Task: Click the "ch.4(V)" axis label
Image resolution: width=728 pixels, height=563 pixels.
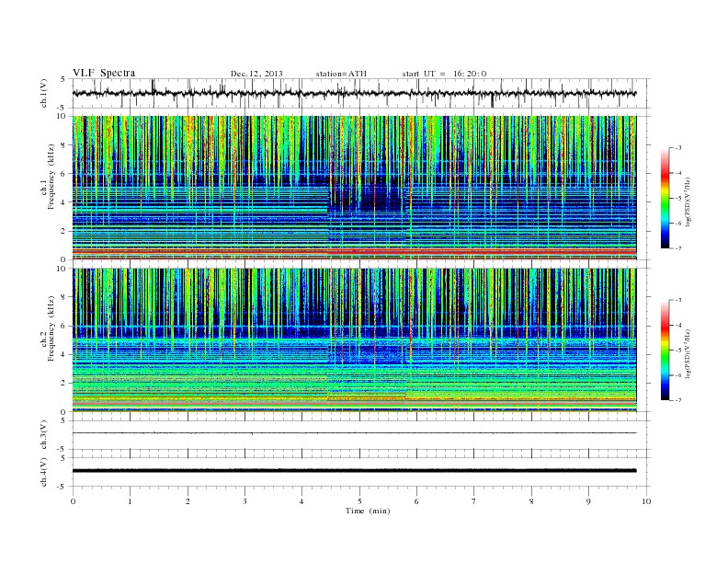Action: click(44, 472)
